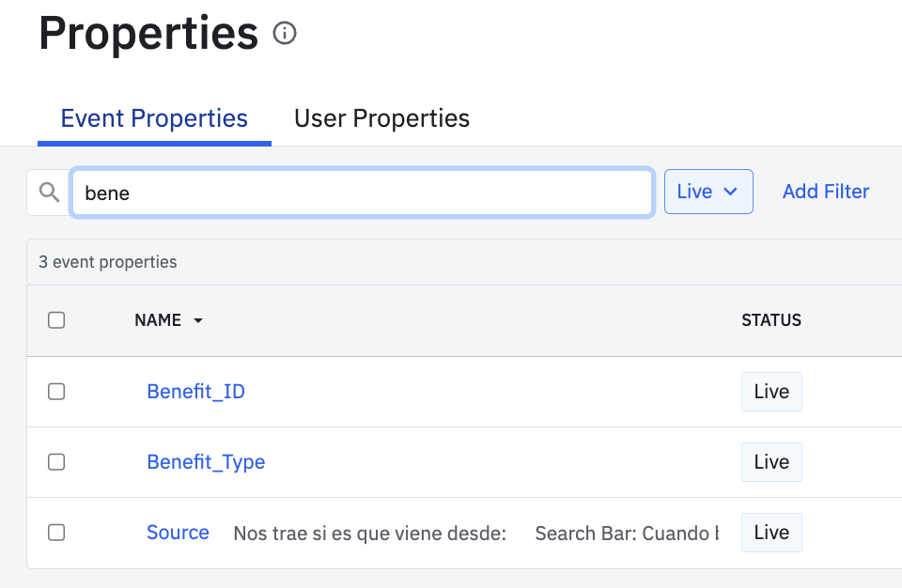
Task: Click the NAME column sort arrow
Action: coord(197,321)
